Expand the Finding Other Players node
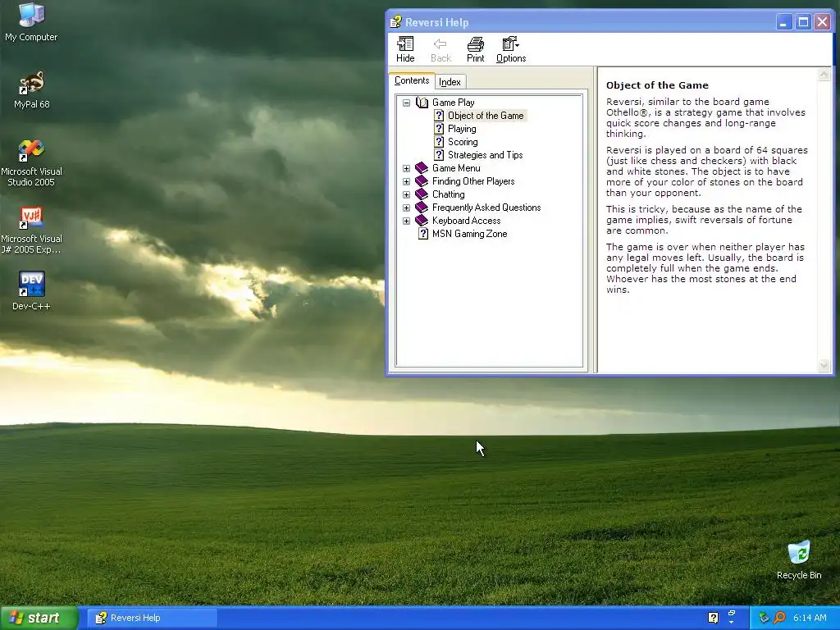The image size is (840, 630). (407, 181)
